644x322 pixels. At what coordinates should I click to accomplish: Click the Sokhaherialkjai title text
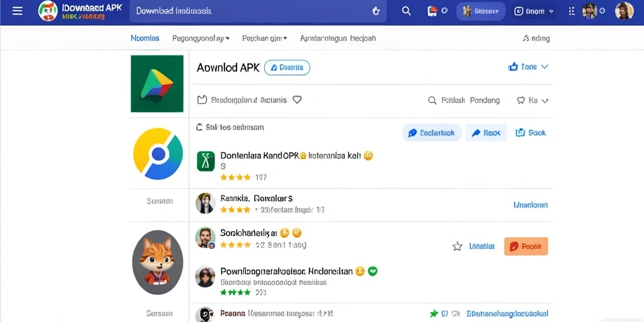(249, 233)
